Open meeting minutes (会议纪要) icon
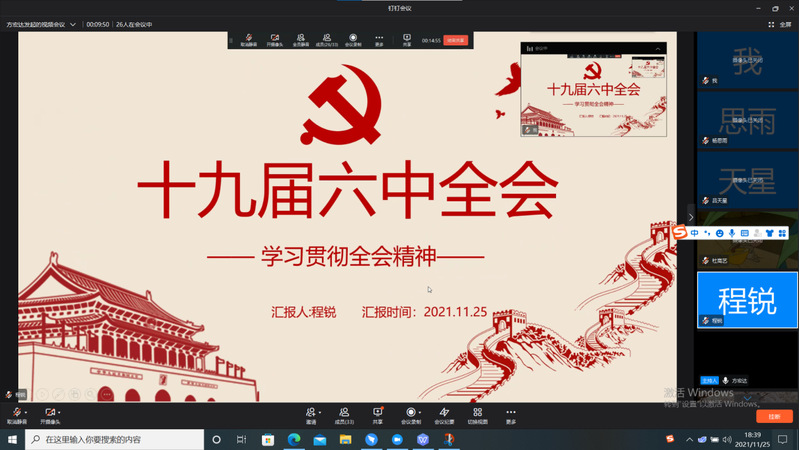This screenshot has height=450, width=799. (444, 415)
